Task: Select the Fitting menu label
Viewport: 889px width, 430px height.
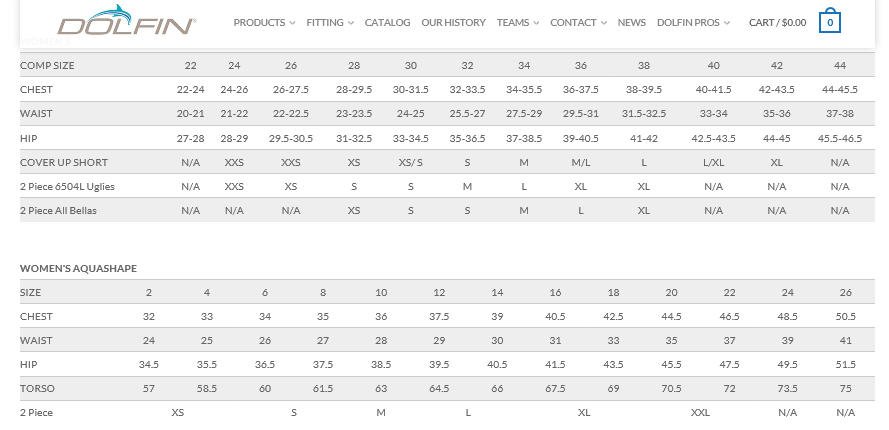Action: click(325, 23)
